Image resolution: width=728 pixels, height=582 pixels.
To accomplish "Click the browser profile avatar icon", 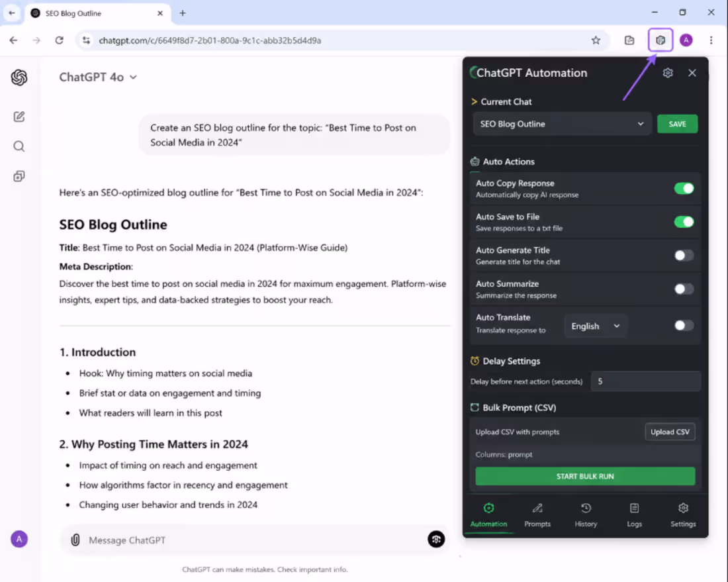I will (686, 40).
